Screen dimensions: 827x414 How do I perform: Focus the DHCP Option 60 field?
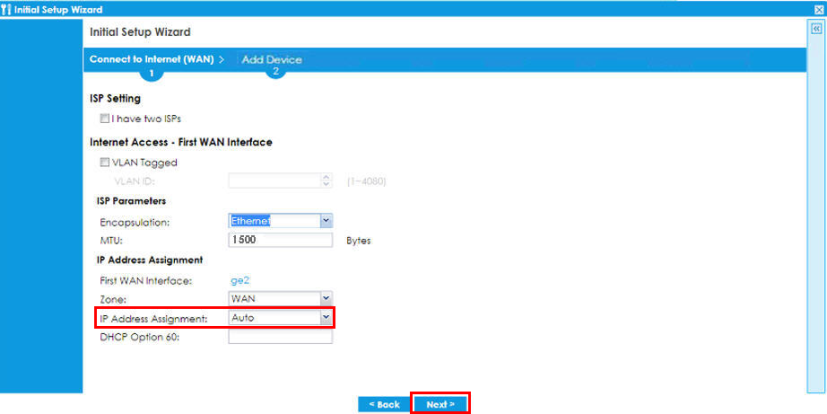(x=280, y=336)
